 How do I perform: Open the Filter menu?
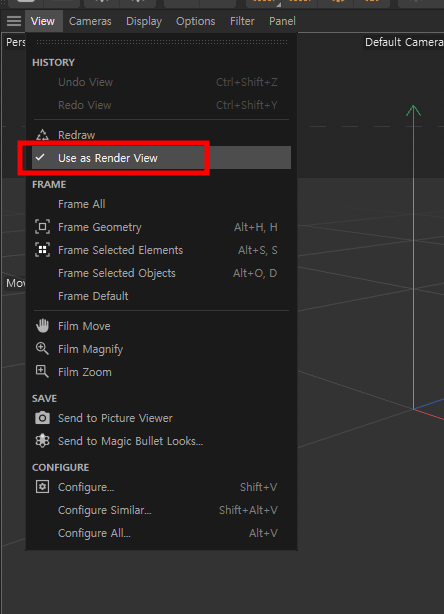pyautogui.click(x=242, y=21)
